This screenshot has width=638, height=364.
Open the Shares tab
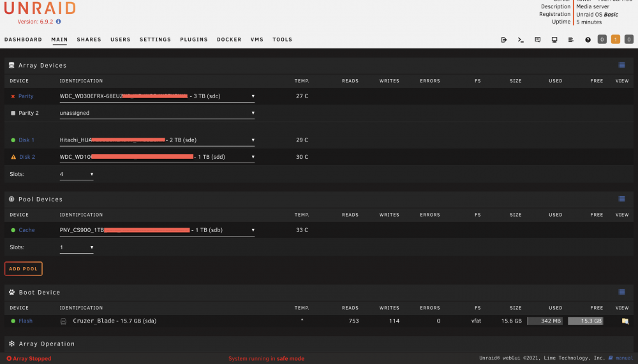[89, 40]
